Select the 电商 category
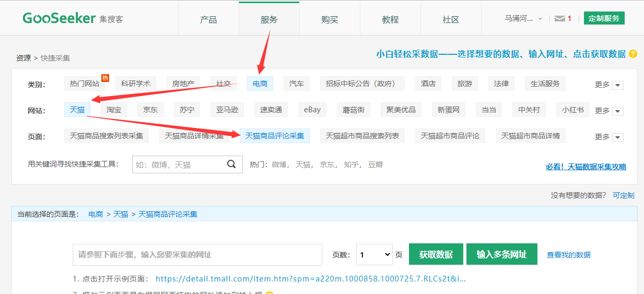This screenshot has width=644, height=294. 260,84
